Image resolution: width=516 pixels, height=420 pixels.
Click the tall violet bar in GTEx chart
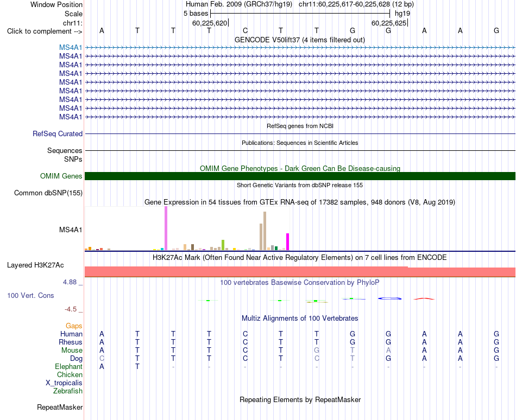click(x=166, y=228)
